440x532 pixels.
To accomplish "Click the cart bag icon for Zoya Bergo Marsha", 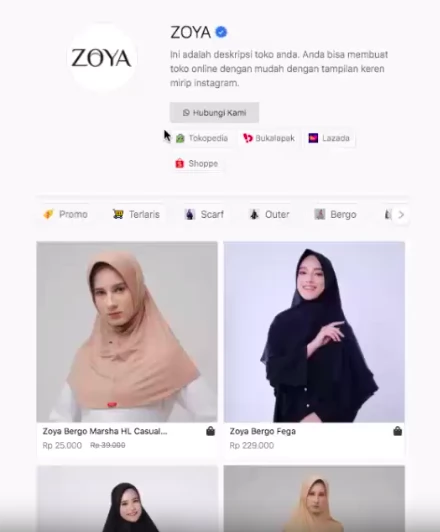I will click(x=210, y=431).
